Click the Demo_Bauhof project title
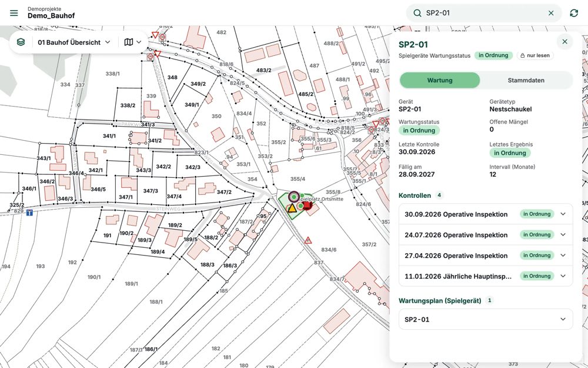 pyautogui.click(x=51, y=16)
